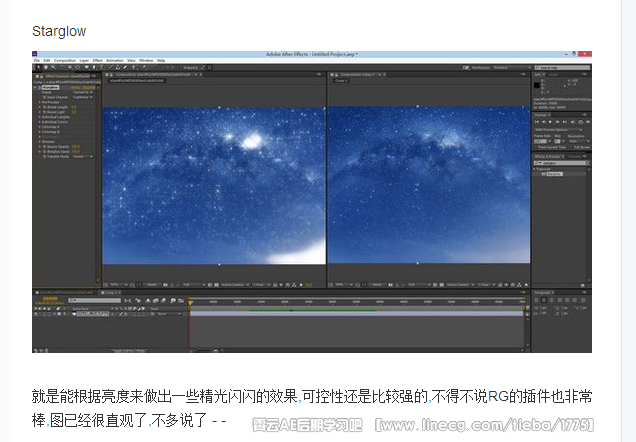Open Workspace dropdown at top right
This screenshot has width=636, height=442.
pos(511,67)
